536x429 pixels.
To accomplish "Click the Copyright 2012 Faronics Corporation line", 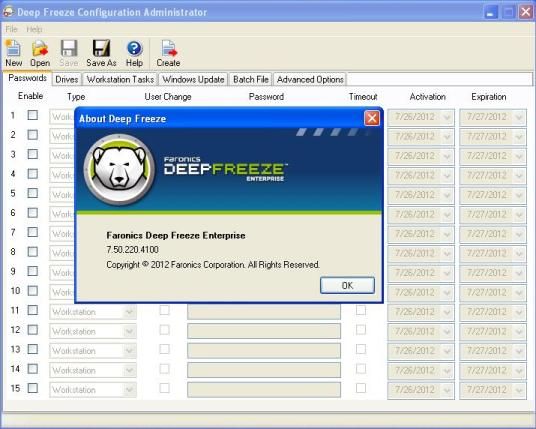I will 213,265.
